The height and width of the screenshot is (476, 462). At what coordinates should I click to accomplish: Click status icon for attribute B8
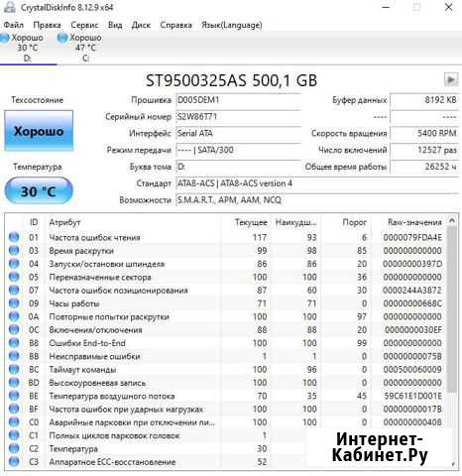click(14, 343)
